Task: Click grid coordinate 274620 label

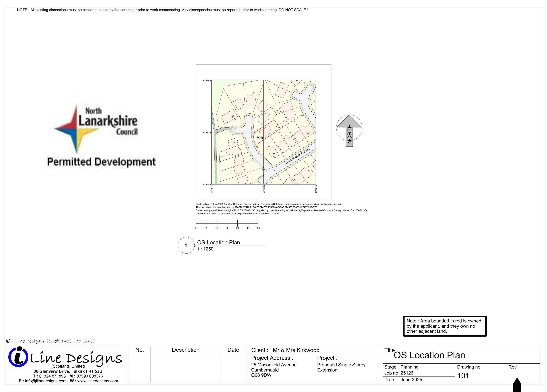Action: (x=264, y=189)
